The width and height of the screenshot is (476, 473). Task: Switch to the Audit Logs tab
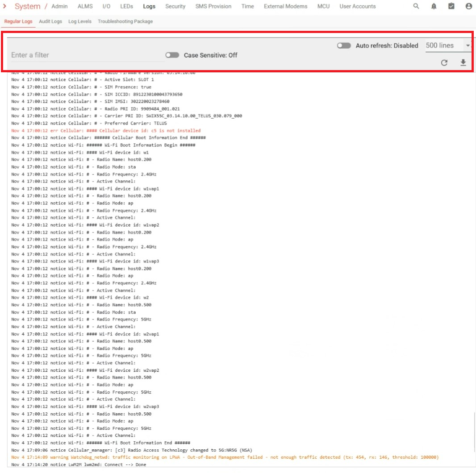pyautogui.click(x=50, y=21)
